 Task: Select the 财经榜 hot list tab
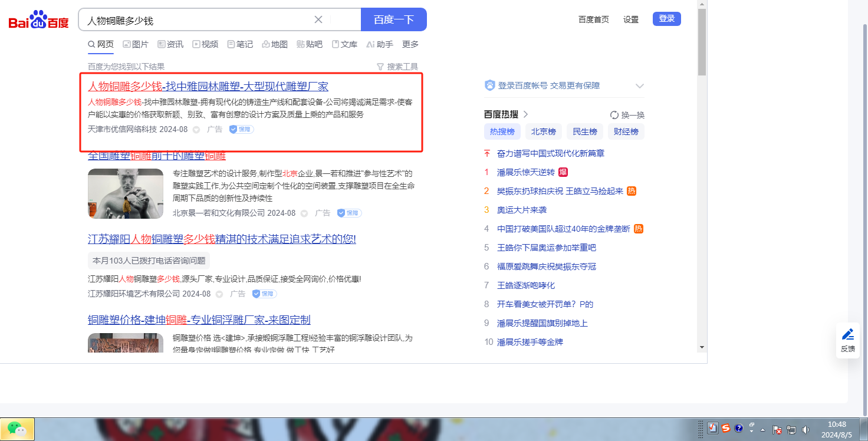(626, 131)
